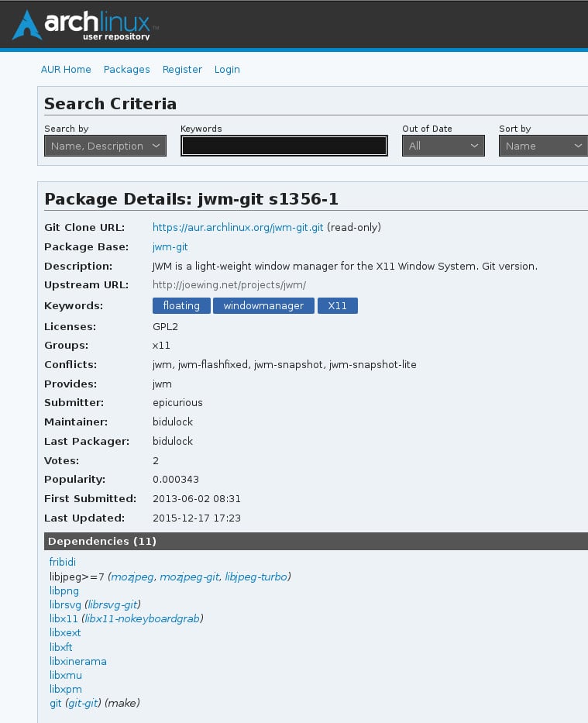Click the GPL2 license text
588x723 pixels.
click(x=166, y=327)
